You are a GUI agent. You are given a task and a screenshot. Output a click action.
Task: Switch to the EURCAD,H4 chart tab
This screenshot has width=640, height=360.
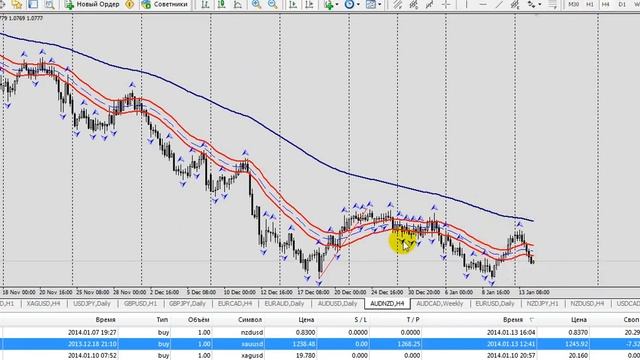click(235, 304)
